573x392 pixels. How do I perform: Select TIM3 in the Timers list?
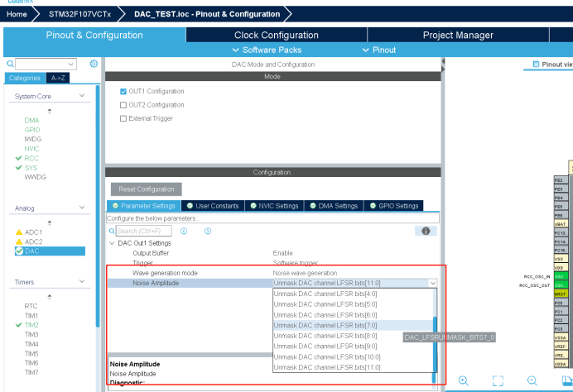(x=31, y=334)
